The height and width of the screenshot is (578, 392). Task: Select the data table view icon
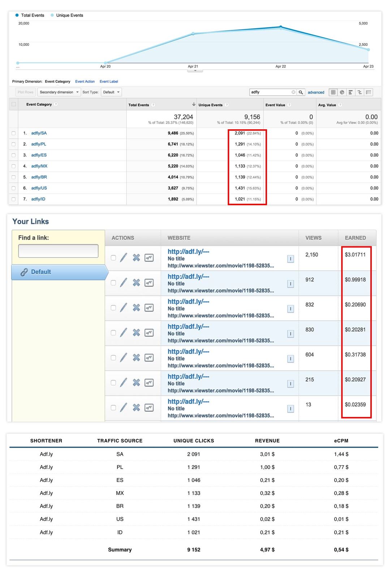[333, 92]
